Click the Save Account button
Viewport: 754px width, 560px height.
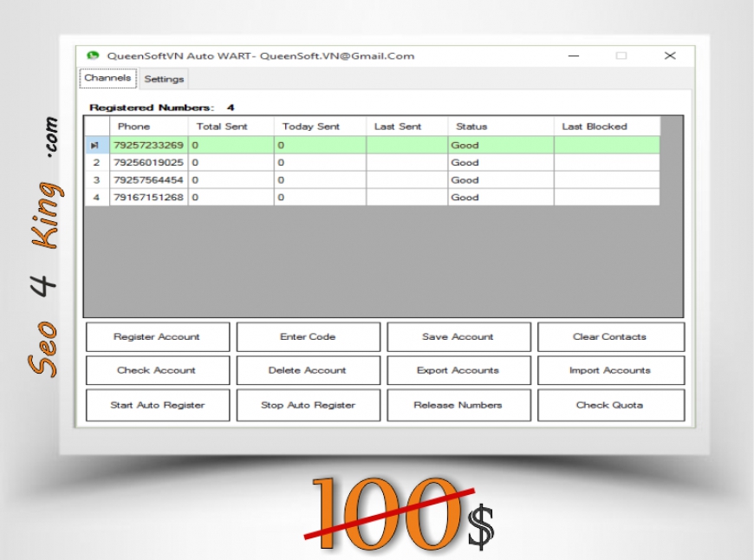point(458,336)
